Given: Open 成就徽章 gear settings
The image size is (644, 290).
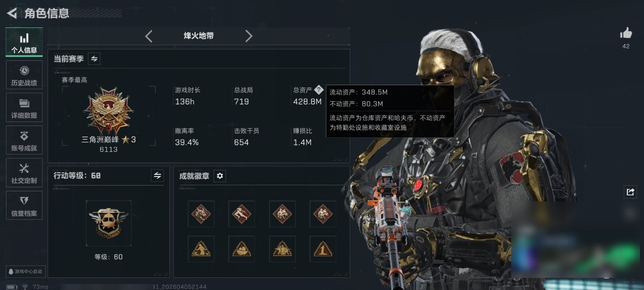Looking at the screenshot, I should pyautogui.click(x=220, y=176).
